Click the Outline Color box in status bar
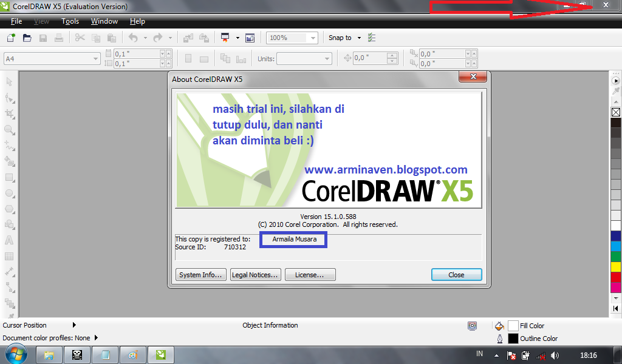The image size is (622, 364). 513,339
